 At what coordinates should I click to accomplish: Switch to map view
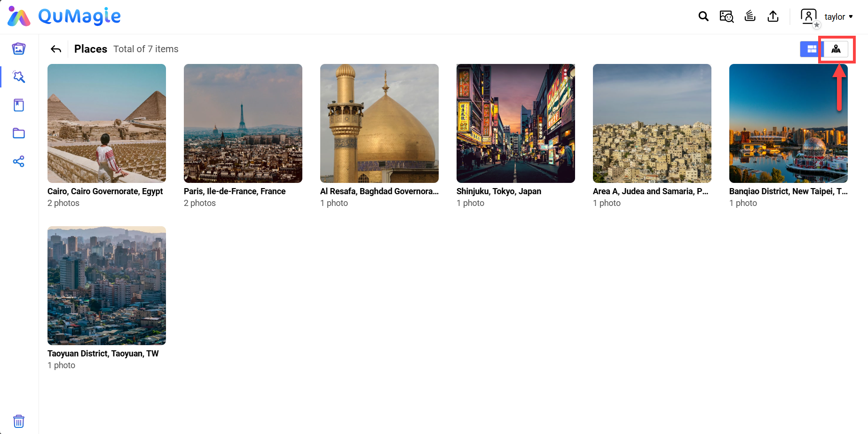(836, 49)
